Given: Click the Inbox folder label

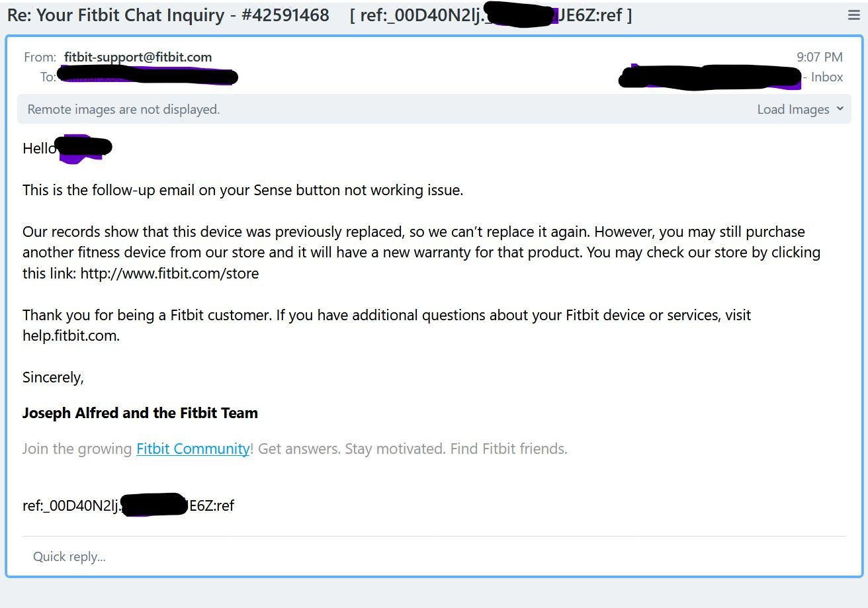Looking at the screenshot, I should 827,77.
